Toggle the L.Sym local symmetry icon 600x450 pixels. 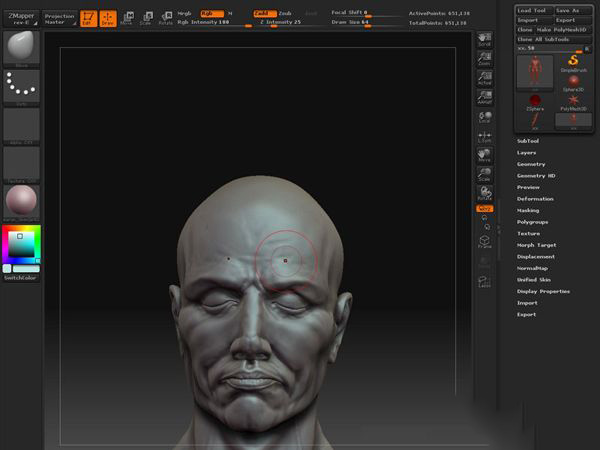(484, 137)
